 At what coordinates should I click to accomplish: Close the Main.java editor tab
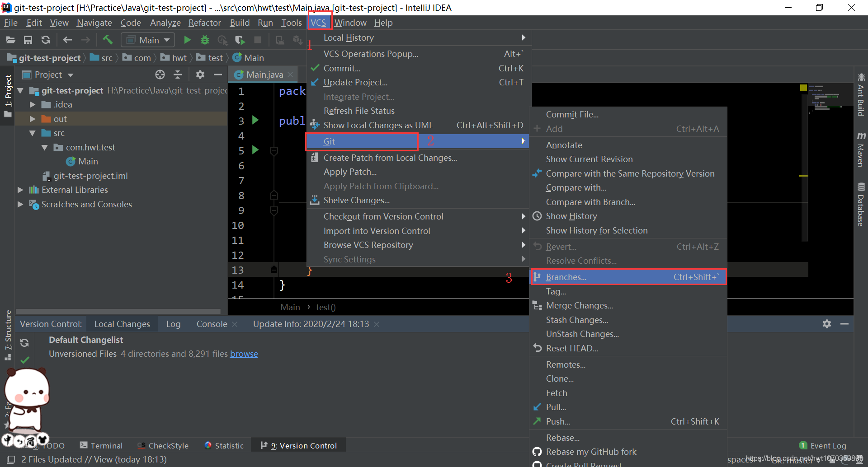[x=290, y=75]
